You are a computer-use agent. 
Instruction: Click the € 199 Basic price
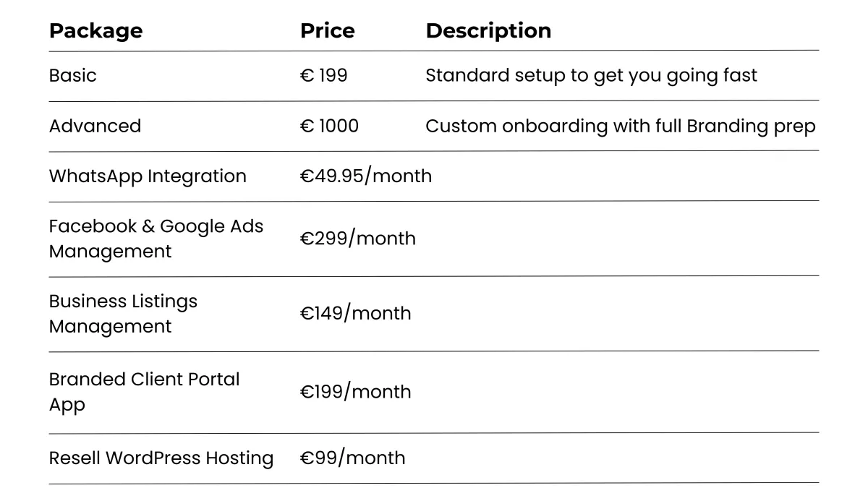pos(324,75)
